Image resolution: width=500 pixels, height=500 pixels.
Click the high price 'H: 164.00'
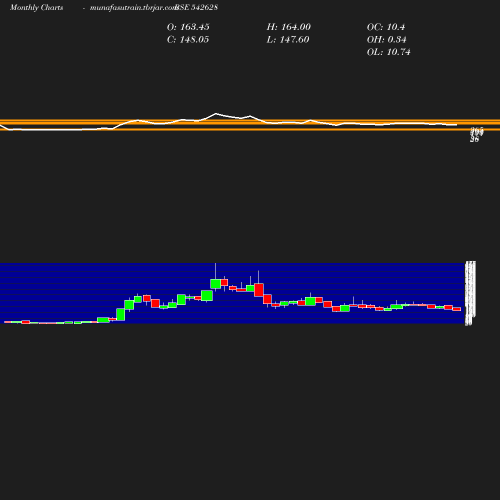click(x=288, y=27)
